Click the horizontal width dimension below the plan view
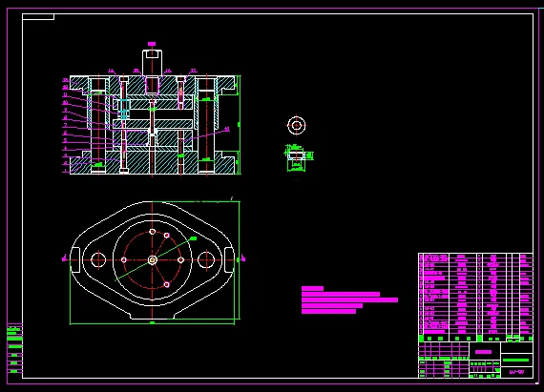544x392 pixels. [x=153, y=322]
